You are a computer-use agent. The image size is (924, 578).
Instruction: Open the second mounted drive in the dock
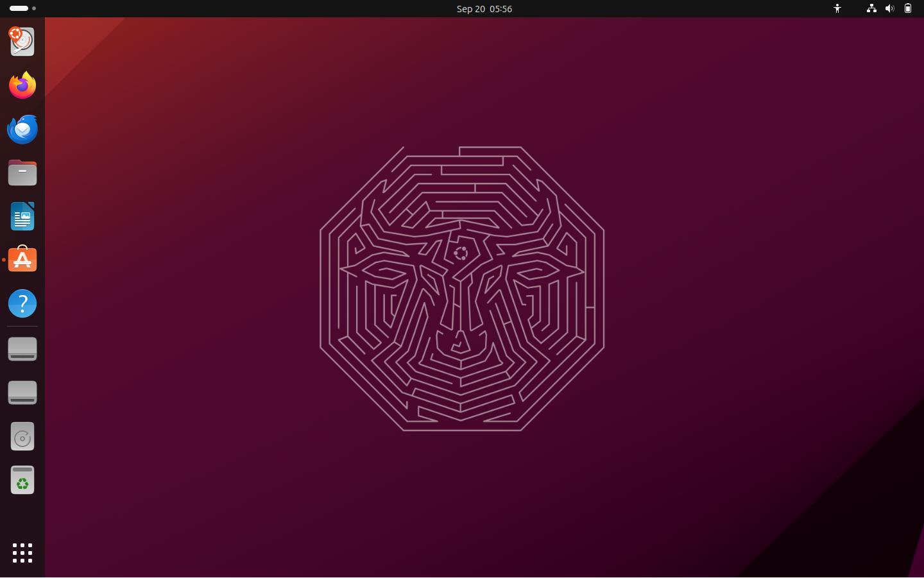coord(22,393)
